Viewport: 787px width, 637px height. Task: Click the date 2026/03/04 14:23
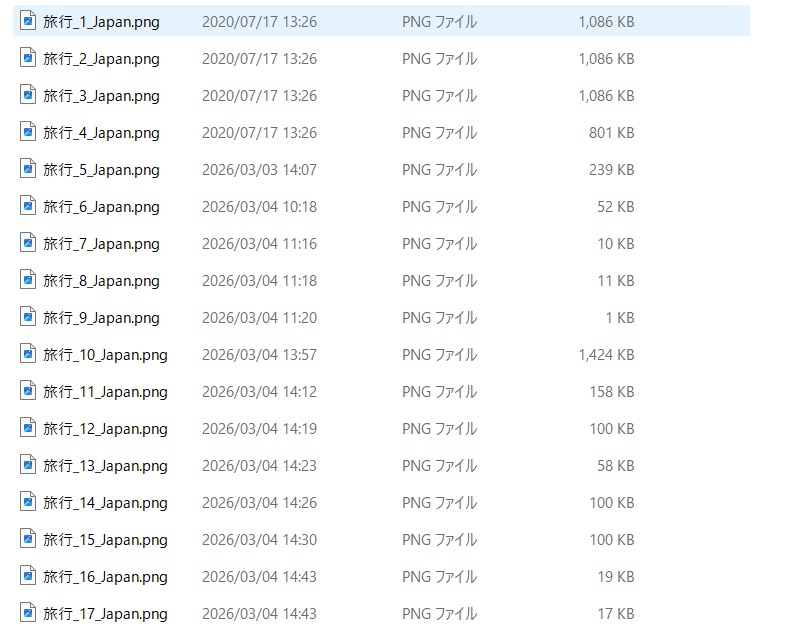pos(259,466)
